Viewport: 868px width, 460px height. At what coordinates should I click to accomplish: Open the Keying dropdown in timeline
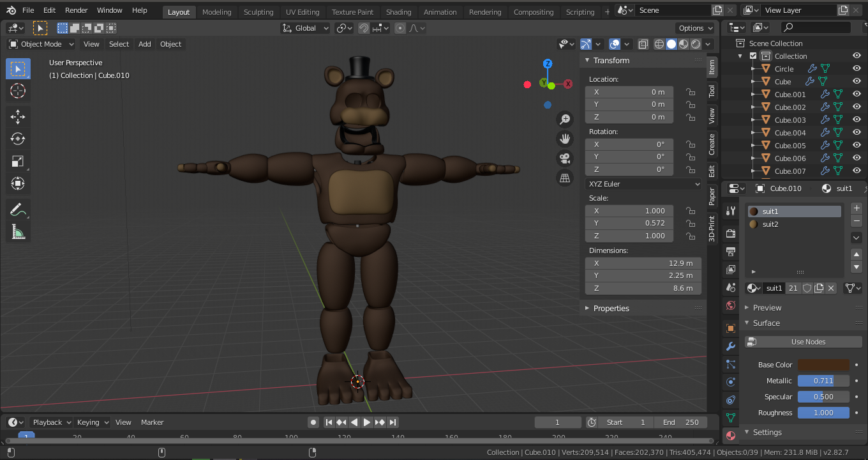click(93, 422)
